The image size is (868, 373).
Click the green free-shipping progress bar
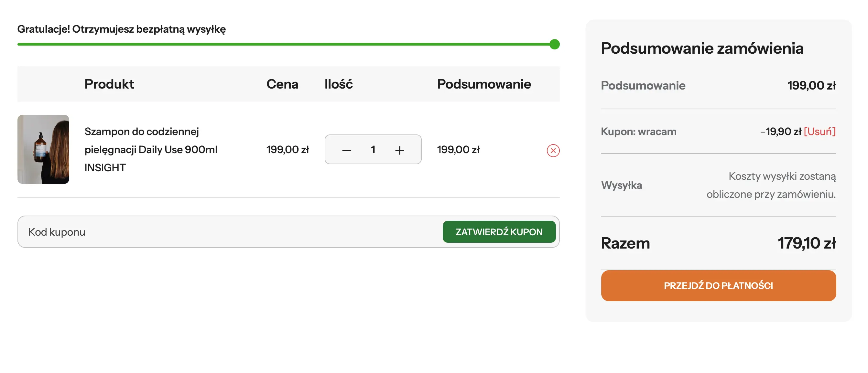point(283,44)
